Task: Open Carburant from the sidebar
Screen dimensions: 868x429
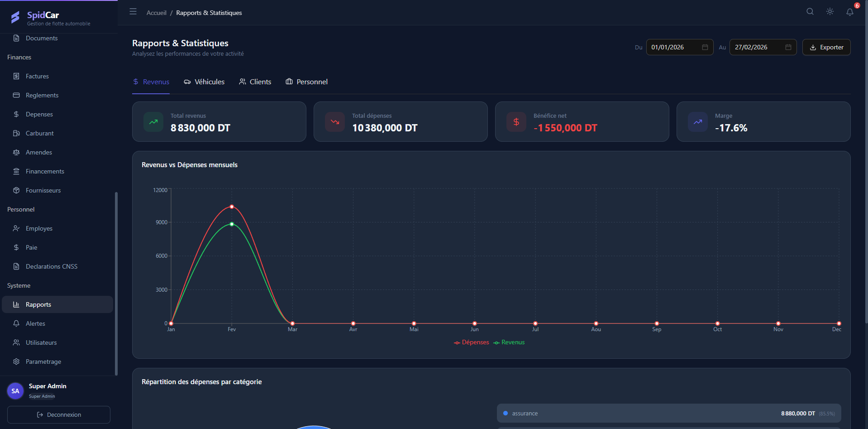Action: point(39,133)
